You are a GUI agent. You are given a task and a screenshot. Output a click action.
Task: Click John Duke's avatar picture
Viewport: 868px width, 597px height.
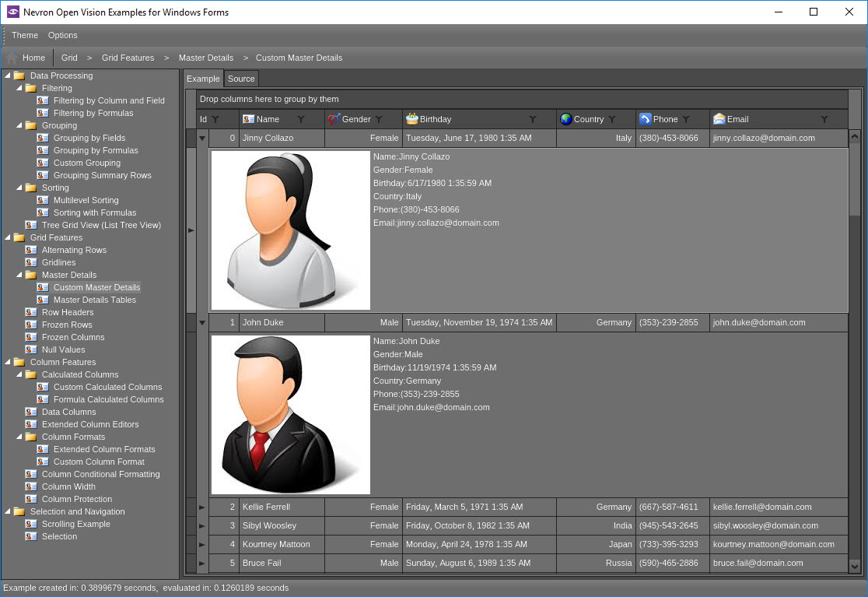coord(291,414)
